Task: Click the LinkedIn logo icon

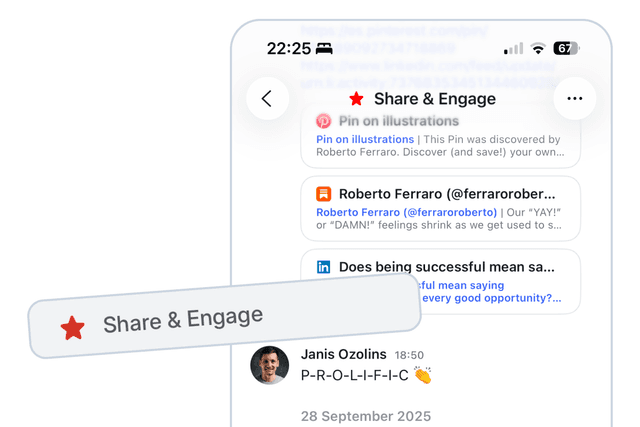Action: point(324,267)
